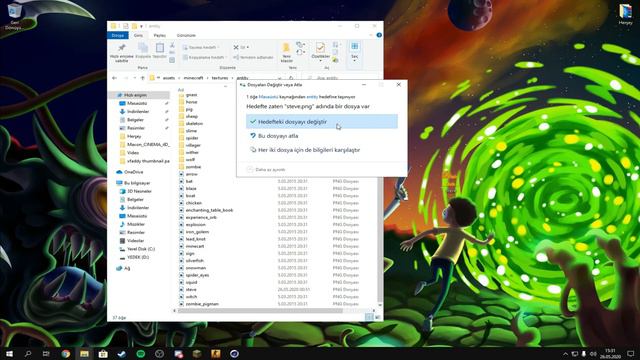Open the Seç selection dropdown in ribbon
The height and width of the screenshot is (360, 640).
coord(355,52)
